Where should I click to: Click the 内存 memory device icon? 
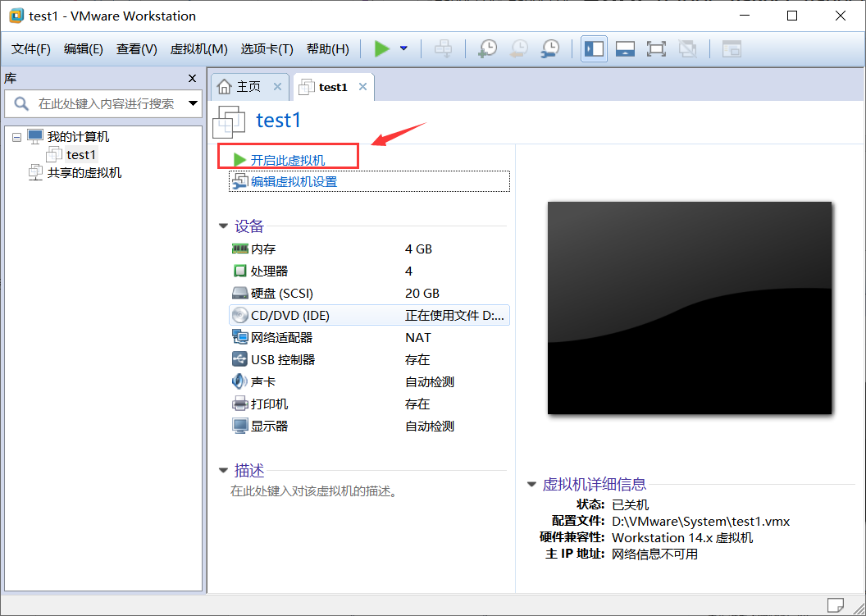[x=239, y=249]
